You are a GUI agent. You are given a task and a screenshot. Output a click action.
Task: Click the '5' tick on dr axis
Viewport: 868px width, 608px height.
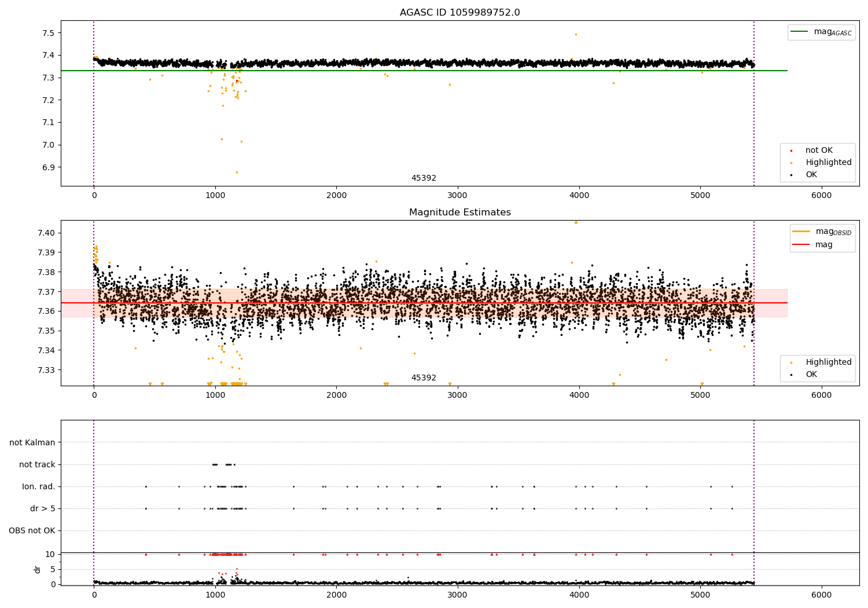(x=53, y=569)
